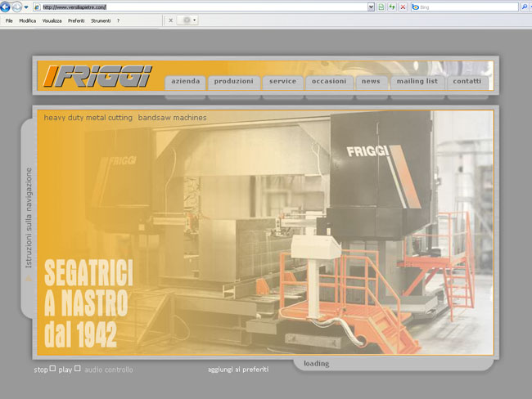Refresh the page with the green arrows icon
The image size is (532, 399).
[x=392, y=7]
